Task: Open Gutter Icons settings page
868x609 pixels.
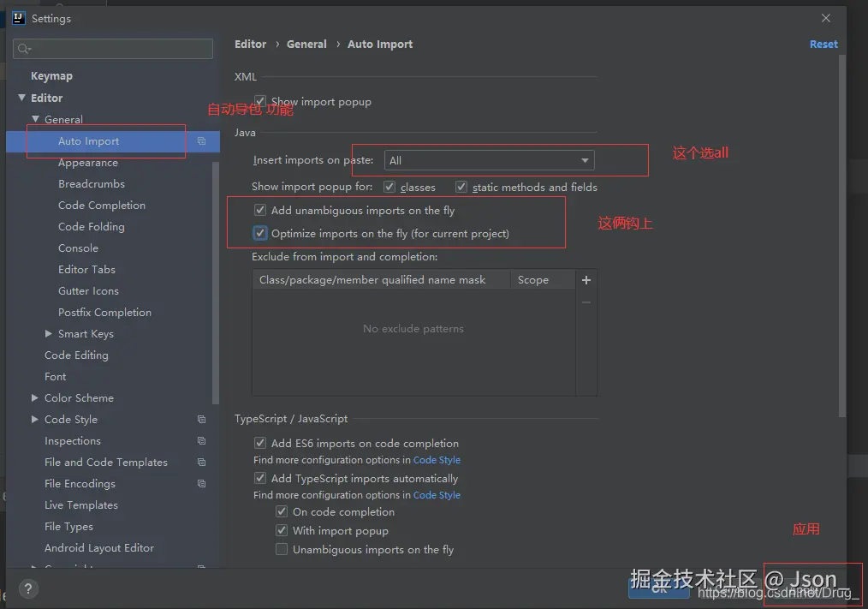Action: point(88,291)
